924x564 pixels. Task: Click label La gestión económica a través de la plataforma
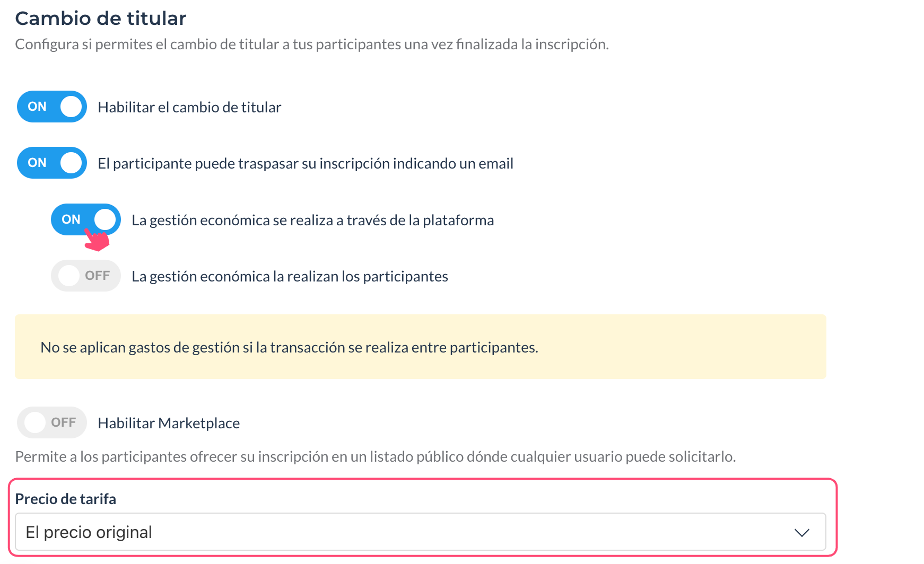313,220
